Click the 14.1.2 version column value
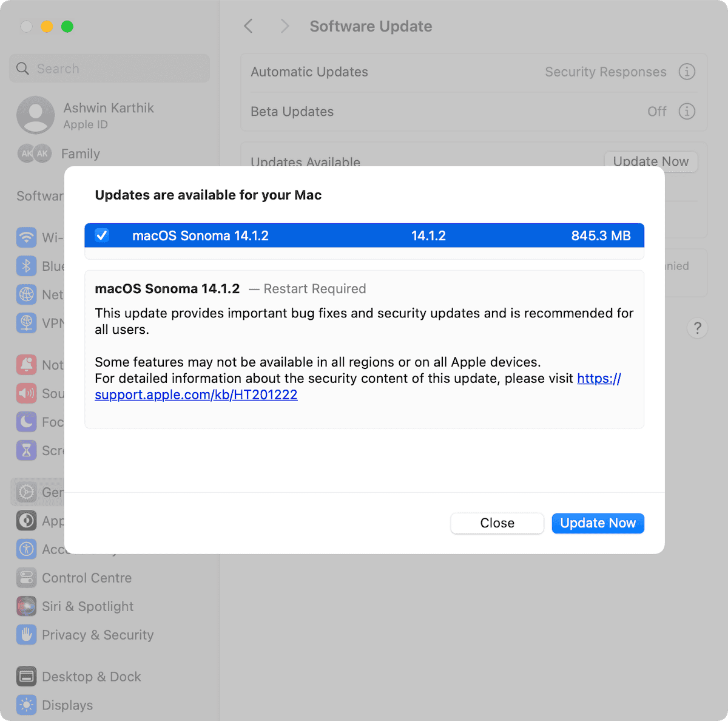The width and height of the screenshot is (728, 721). (428, 235)
